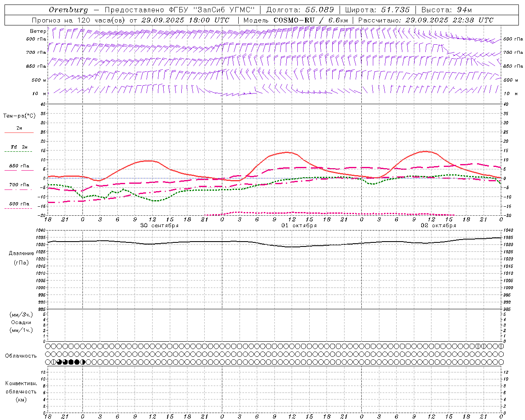Click the '(мм/1ч.)' precipitation unit label
The height and width of the screenshot is (420, 525).
21,330
